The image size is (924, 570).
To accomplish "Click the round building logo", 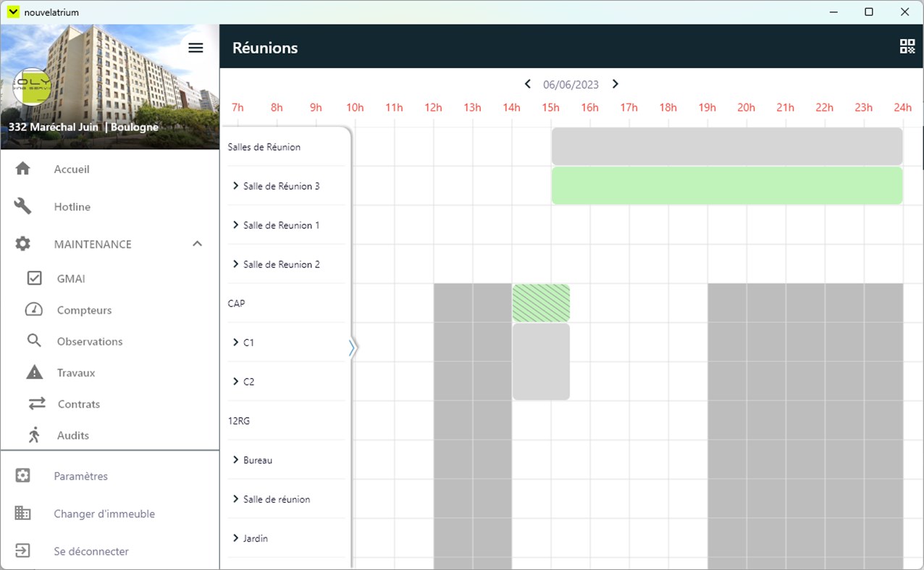I will coord(33,87).
